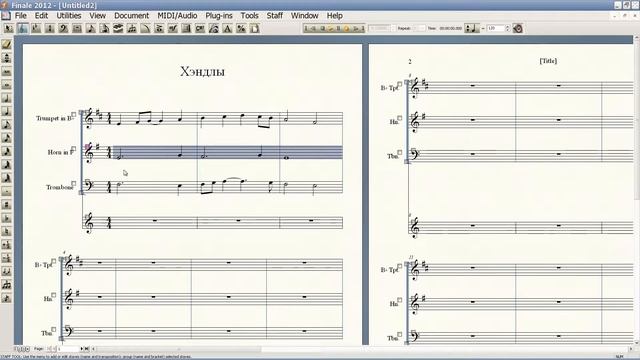This screenshot has width=640, height=360.
Task: Open the Plug-ins menu
Action: coord(219,16)
